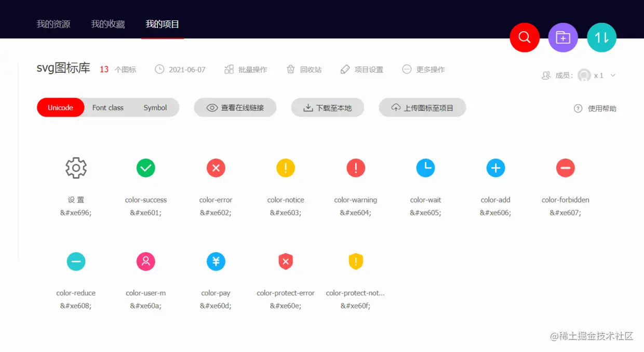Open the 回收站 recycle bin

coord(304,69)
